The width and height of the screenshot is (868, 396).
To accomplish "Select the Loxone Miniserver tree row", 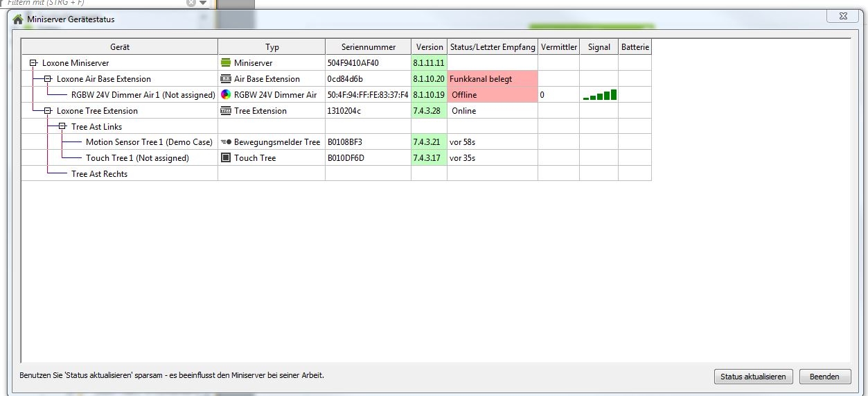I will tap(337, 63).
